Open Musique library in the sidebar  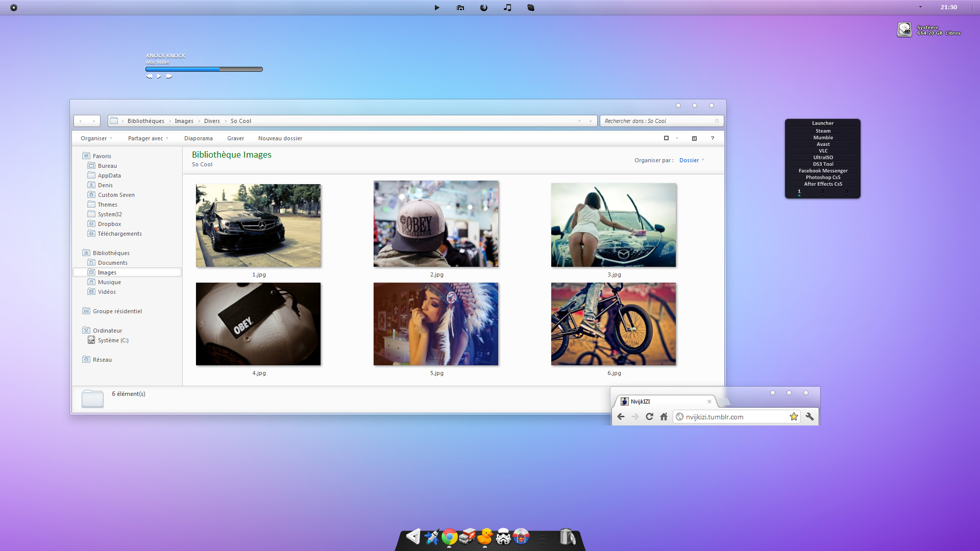coord(109,282)
